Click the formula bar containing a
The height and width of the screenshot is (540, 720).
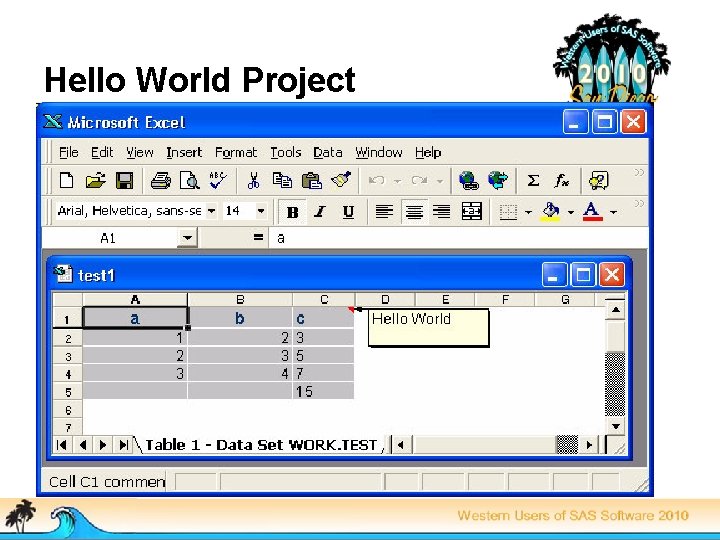pyautogui.click(x=458, y=238)
